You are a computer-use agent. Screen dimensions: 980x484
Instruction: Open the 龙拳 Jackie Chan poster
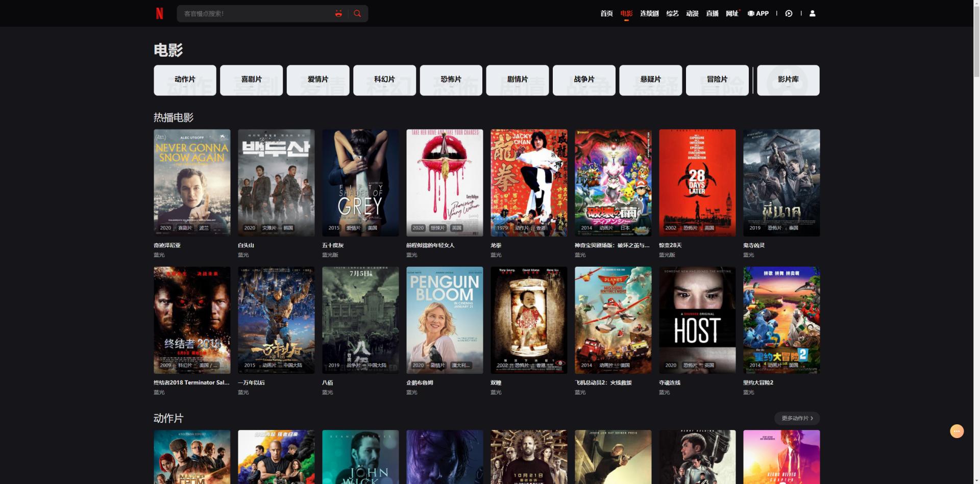click(529, 183)
